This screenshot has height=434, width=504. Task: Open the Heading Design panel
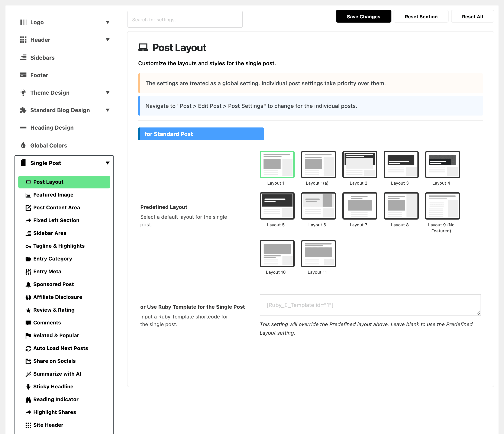(64, 128)
